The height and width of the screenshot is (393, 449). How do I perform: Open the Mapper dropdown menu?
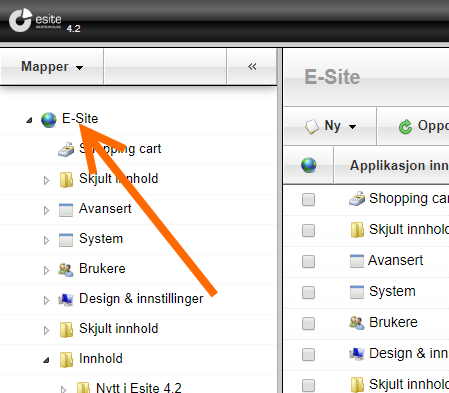pyautogui.click(x=52, y=67)
